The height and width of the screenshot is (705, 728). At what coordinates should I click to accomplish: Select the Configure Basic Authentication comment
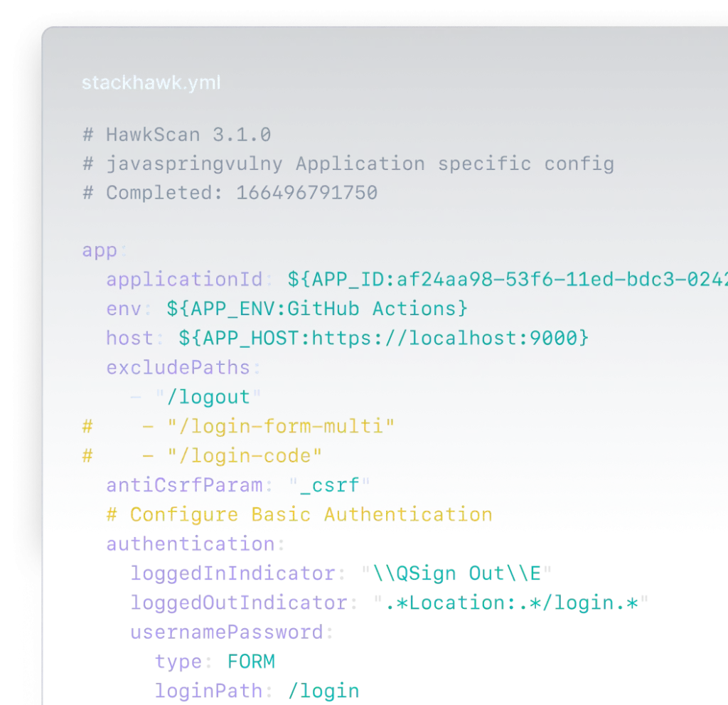299,514
